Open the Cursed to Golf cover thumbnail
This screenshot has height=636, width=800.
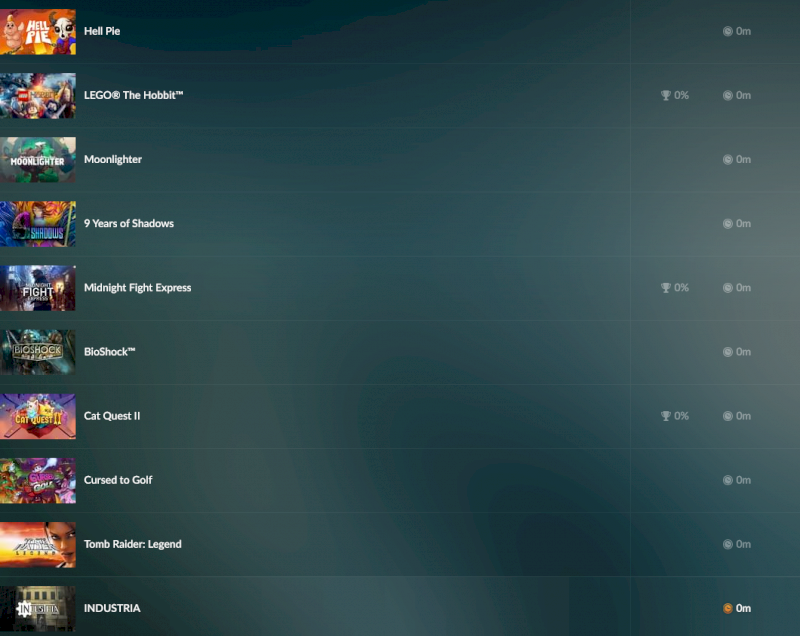38,480
